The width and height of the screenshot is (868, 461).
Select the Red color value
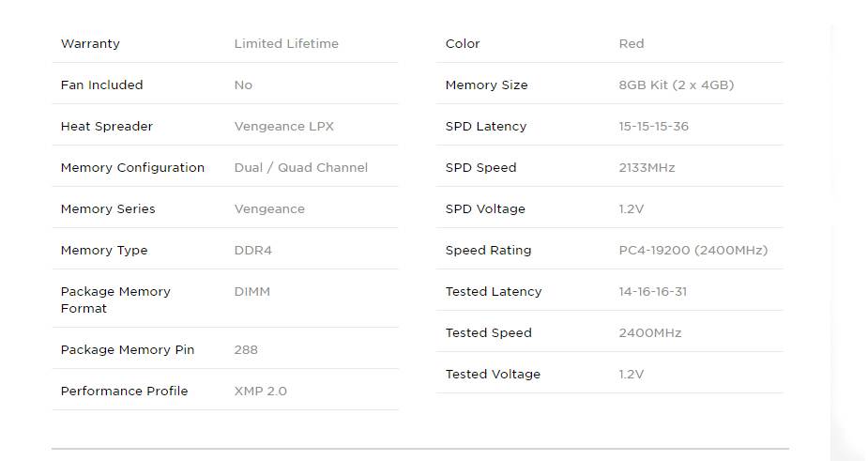coord(632,44)
